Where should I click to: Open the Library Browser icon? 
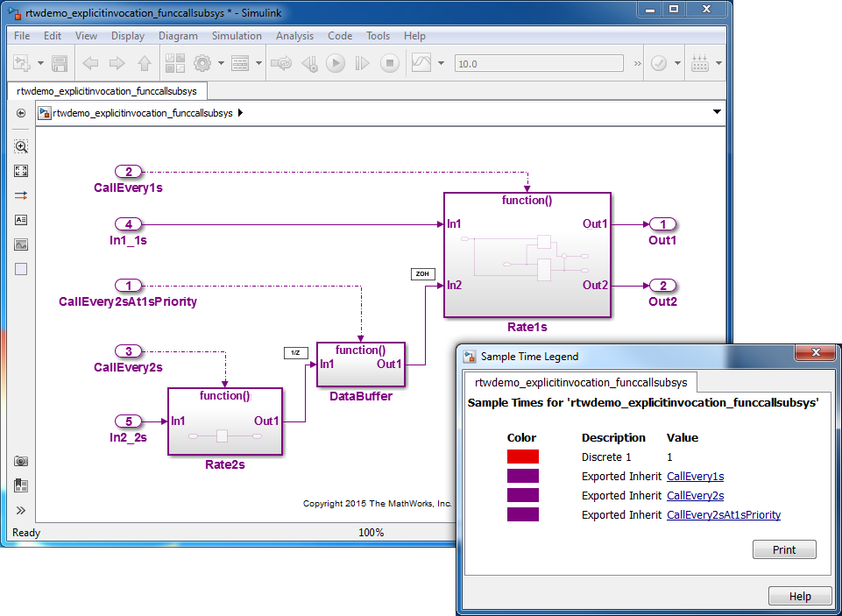175,63
